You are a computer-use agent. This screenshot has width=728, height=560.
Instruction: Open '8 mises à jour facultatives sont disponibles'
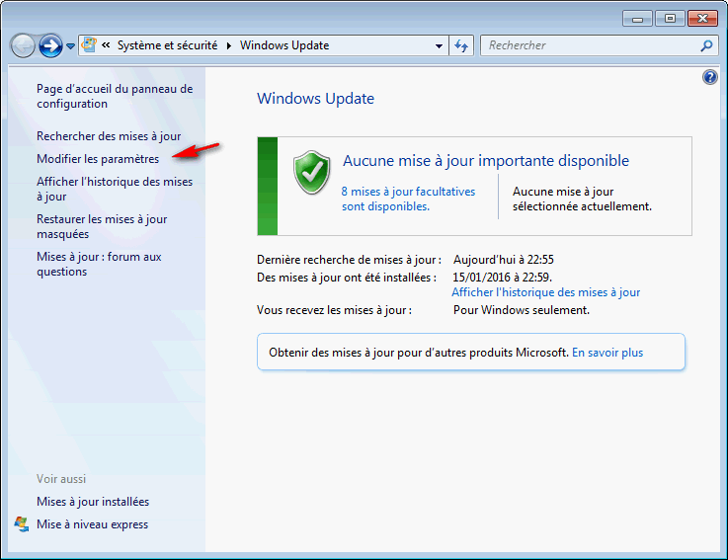[408, 199]
